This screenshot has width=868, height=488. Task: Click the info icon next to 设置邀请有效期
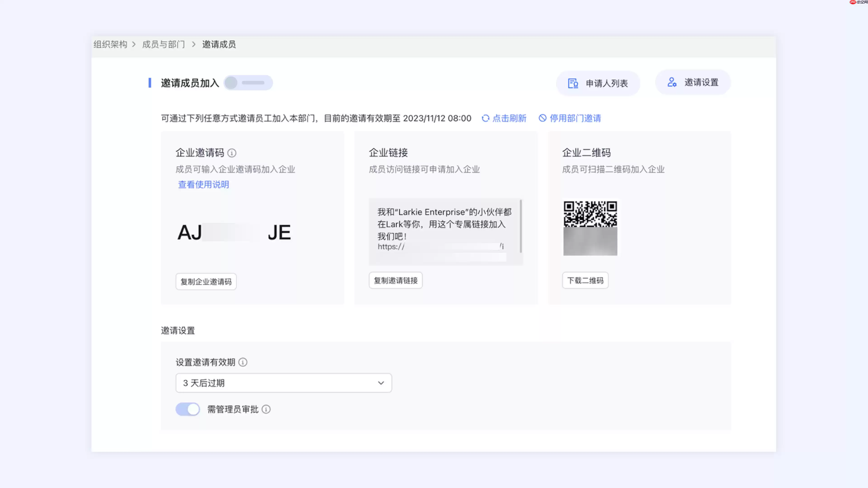[243, 362]
